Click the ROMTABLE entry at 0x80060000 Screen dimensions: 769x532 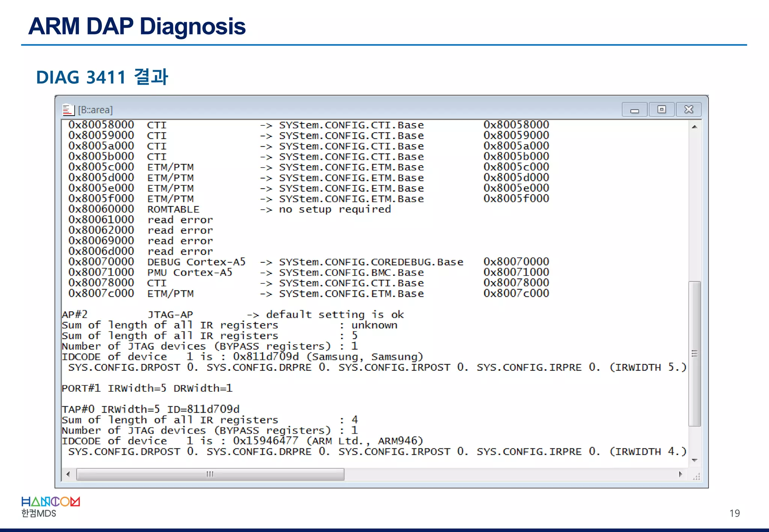pyautogui.click(x=173, y=209)
